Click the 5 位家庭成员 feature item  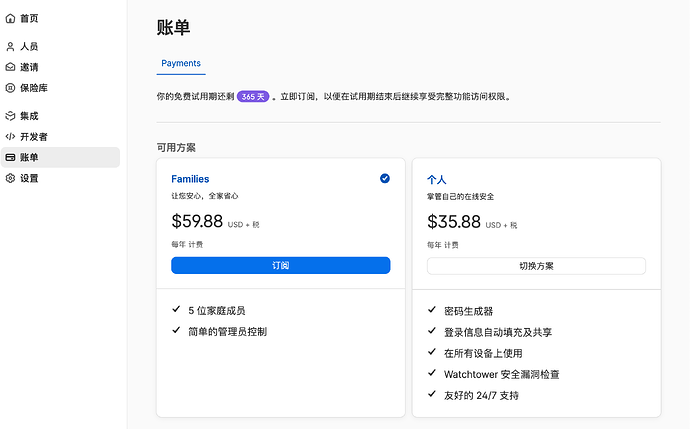(x=216, y=311)
